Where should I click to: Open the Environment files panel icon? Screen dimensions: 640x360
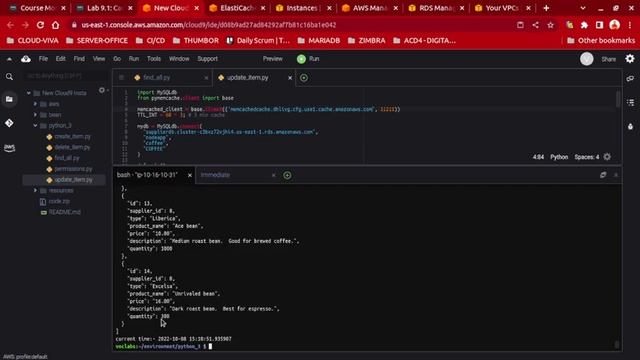[x=9, y=99]
